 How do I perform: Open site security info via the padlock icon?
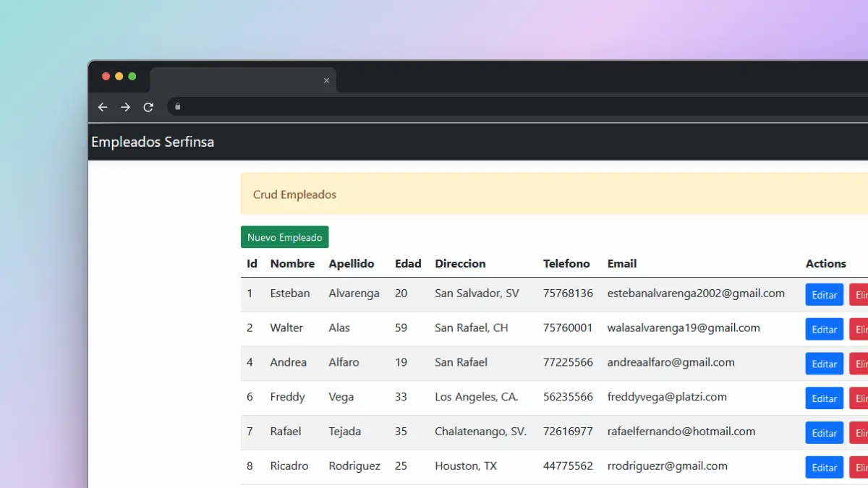pos(176,106)
